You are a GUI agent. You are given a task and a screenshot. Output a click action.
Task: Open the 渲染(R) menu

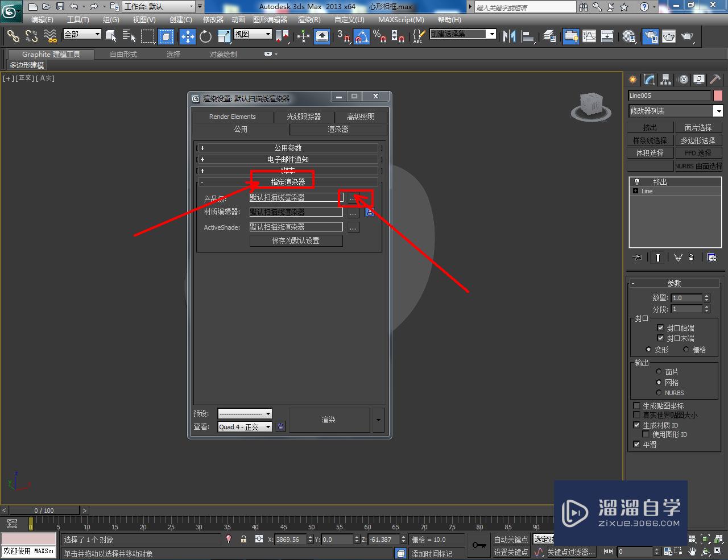(309, 19)
